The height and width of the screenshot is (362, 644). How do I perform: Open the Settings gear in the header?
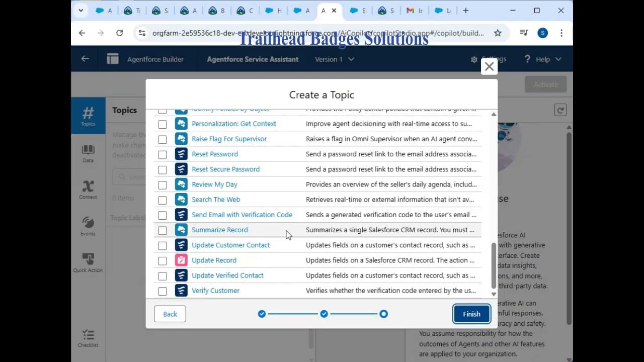click(x=474, y=59)
